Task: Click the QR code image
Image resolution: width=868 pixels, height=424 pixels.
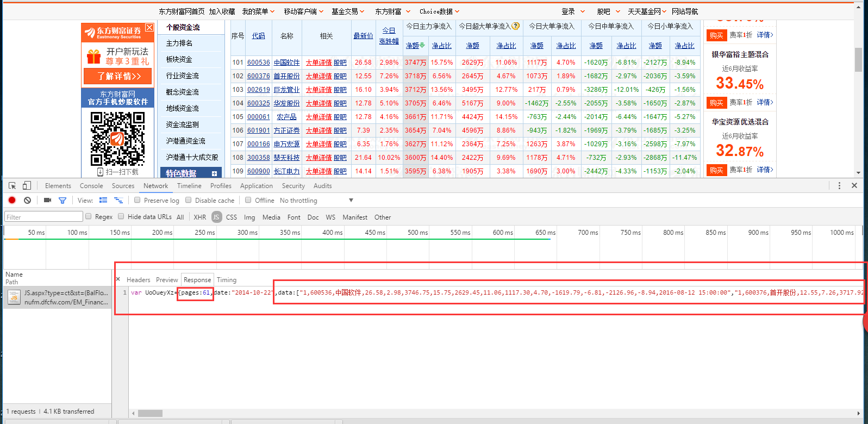Action: click(117, 138)
